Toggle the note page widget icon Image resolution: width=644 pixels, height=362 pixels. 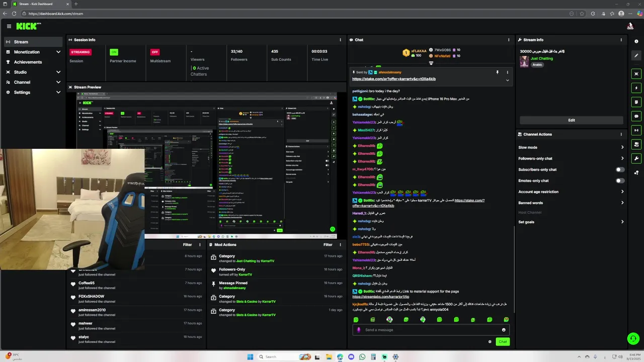(636, 102)
